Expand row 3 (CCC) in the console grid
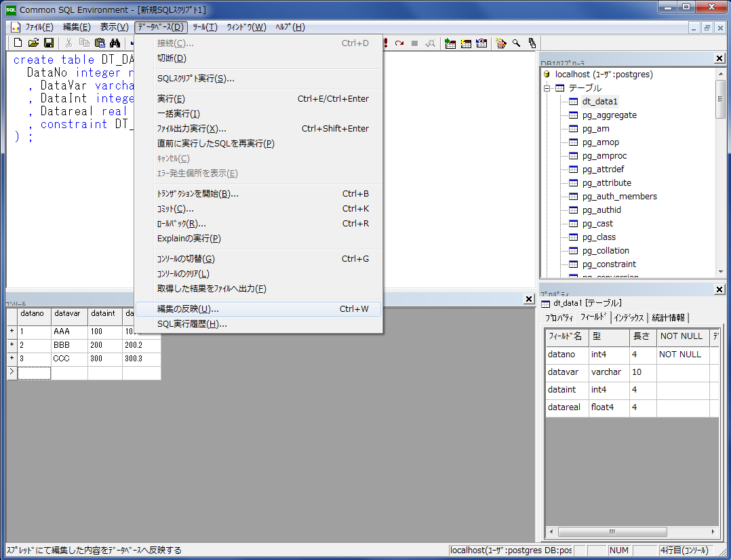 12,359
